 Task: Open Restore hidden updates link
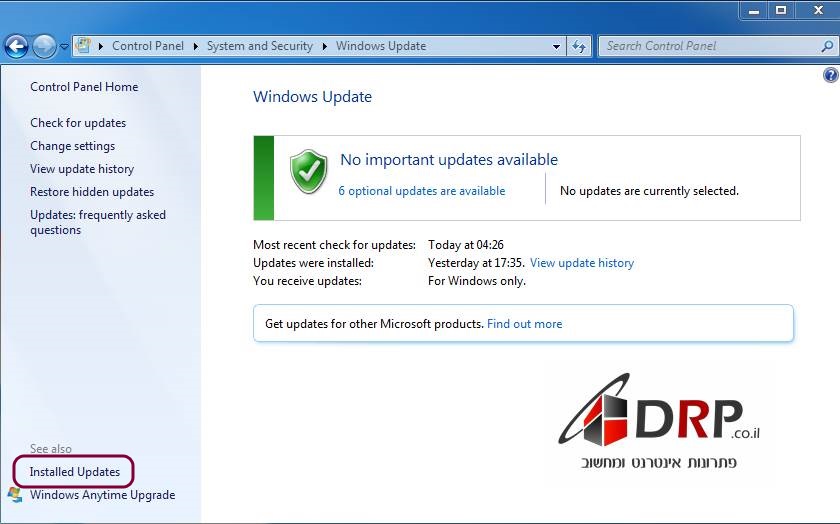[x=92, y=192]
